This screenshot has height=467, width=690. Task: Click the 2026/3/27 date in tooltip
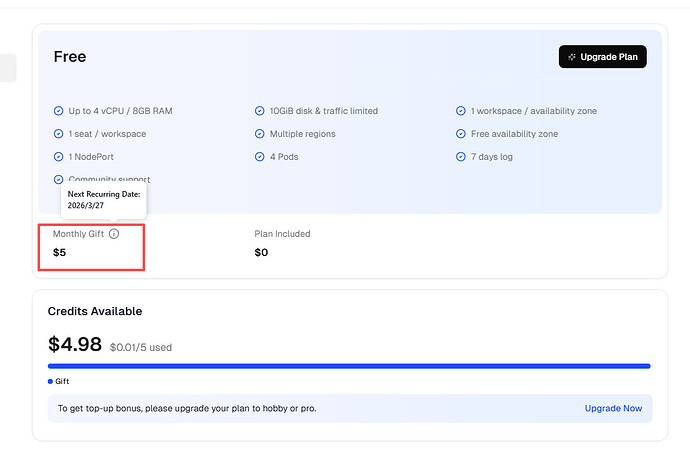click(86, 206)
